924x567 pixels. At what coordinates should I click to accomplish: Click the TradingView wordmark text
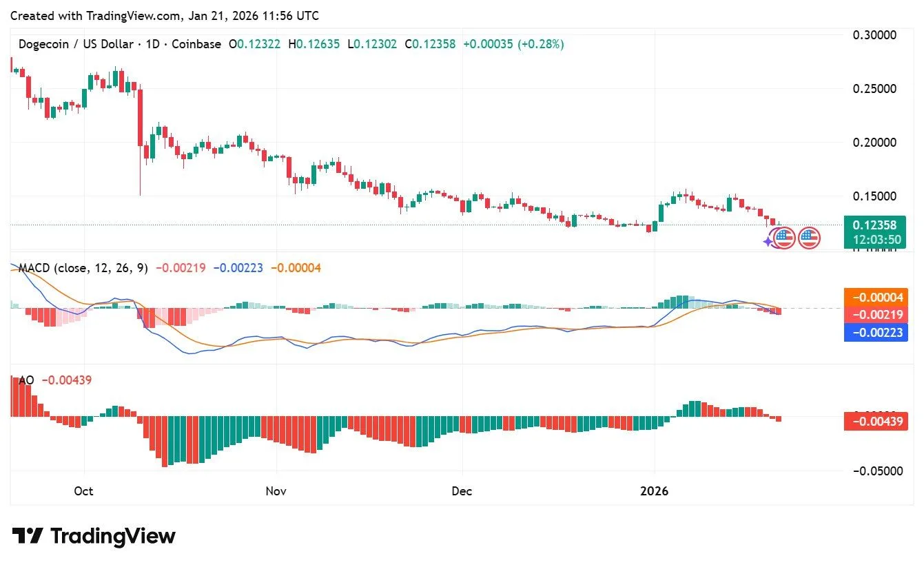113,536
